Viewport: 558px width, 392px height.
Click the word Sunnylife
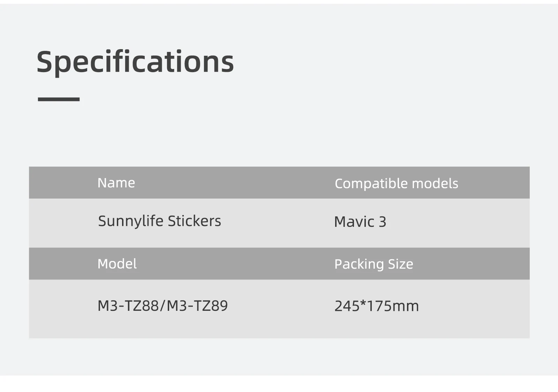131,221
